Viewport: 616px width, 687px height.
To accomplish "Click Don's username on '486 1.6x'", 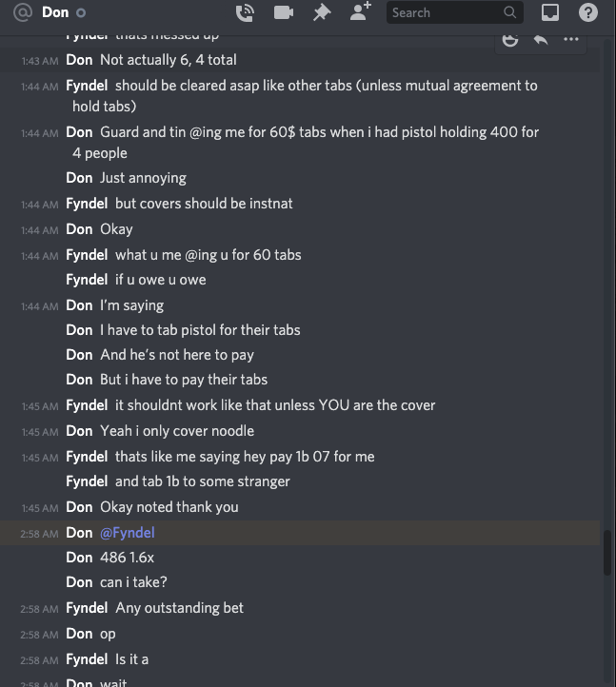I will (x=79, y=558).
